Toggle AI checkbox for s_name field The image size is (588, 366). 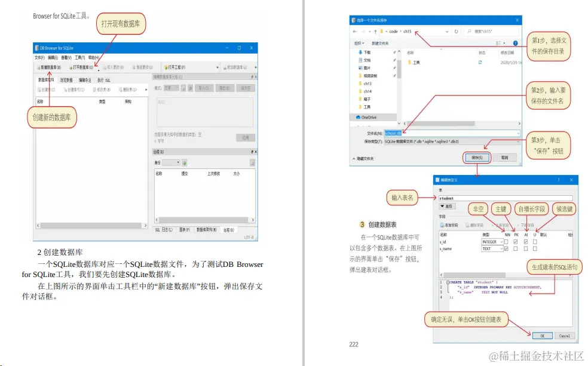pos(526,249)
